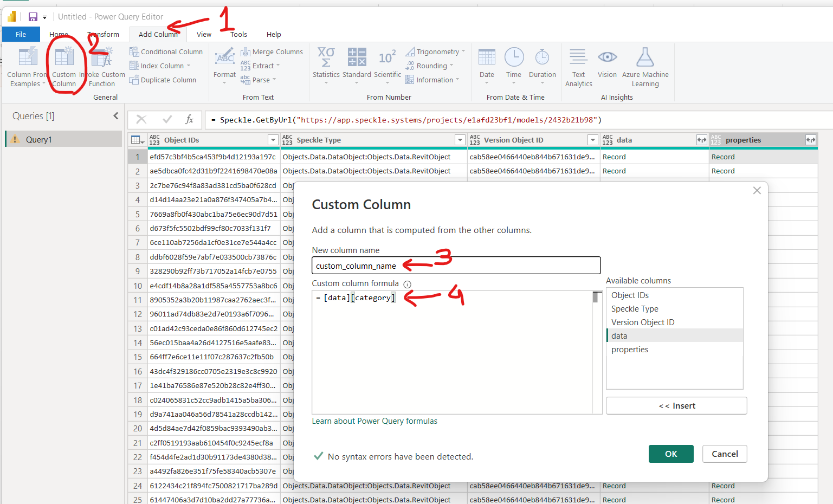Click Merge Columns
The image size is (833, 504).
[272, 51]
